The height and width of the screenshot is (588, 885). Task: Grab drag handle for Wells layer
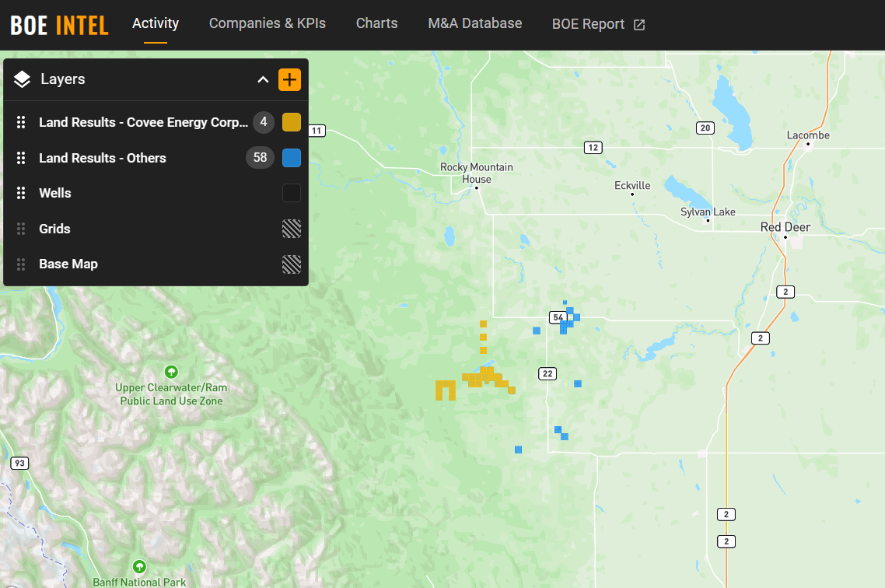tap(21, 193)
